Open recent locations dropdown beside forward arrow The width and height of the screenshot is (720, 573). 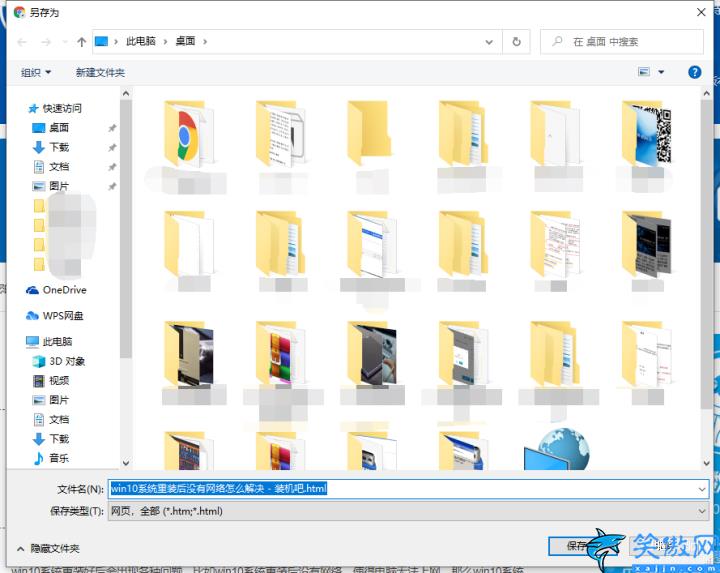pos(65,42)
